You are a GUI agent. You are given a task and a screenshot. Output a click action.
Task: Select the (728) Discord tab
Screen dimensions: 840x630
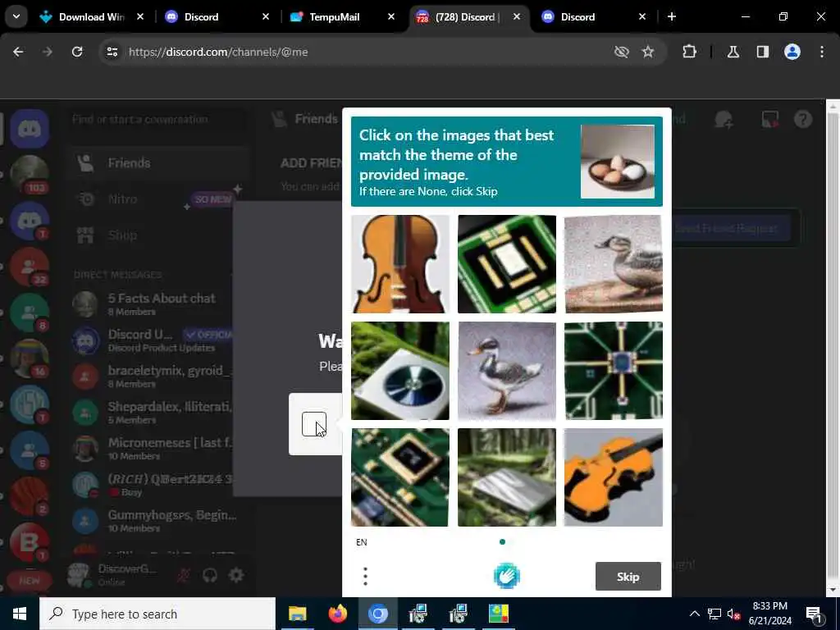[467, 16]
